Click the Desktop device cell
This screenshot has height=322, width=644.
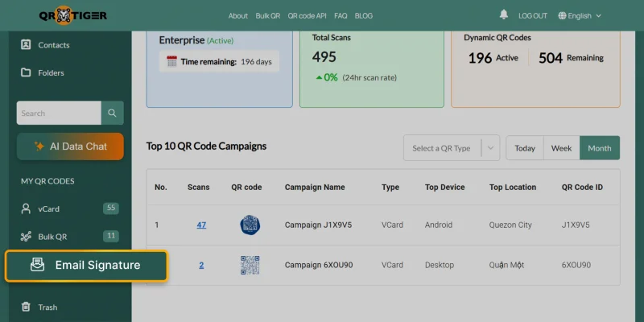(440, 266)
